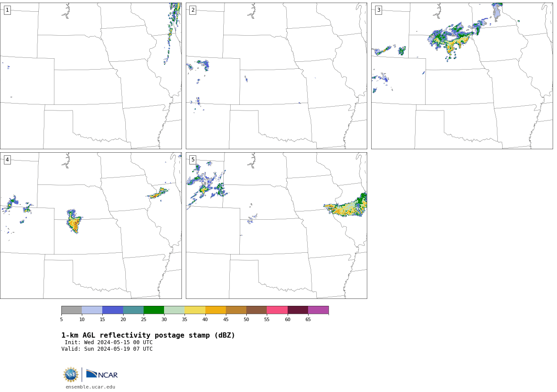Click the tan 45-50 dBZ swatch
This screenshot has height=392, width=557.
pos(236,310)
